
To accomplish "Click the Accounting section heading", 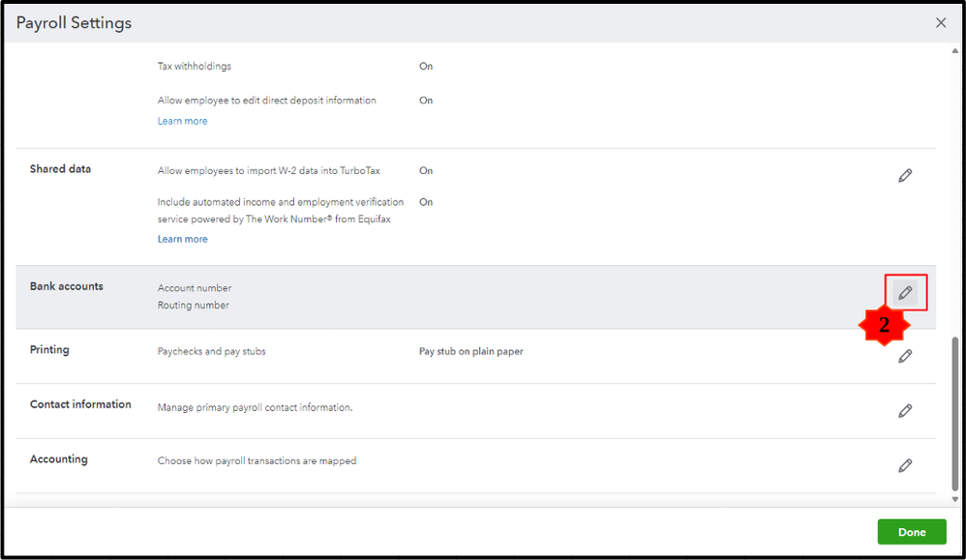I will click(x=58, y=459).
